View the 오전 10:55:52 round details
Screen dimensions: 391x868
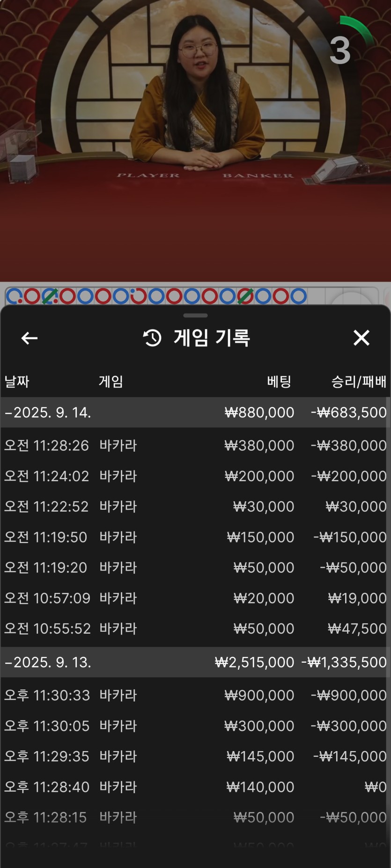(x=195, y=629)
